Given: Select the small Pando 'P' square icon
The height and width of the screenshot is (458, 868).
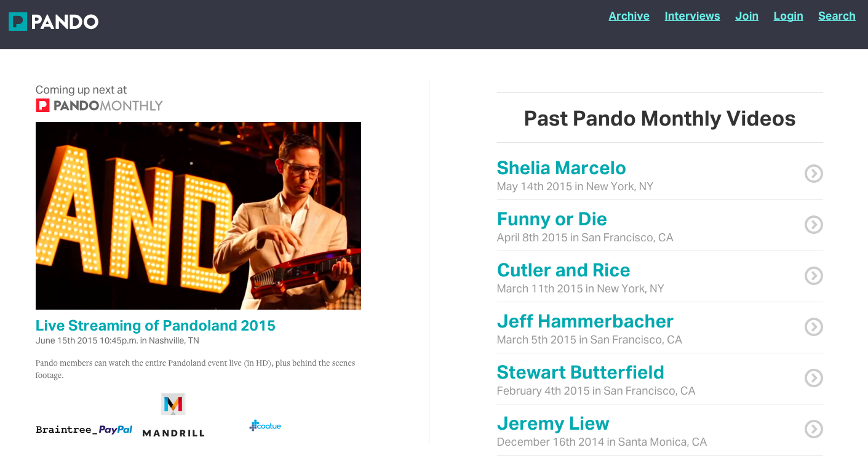Looking at the screenshot, I should click(17, 21).
